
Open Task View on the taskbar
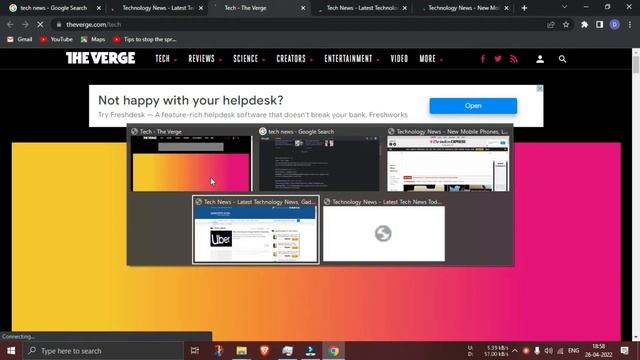[x=195, y=351]
